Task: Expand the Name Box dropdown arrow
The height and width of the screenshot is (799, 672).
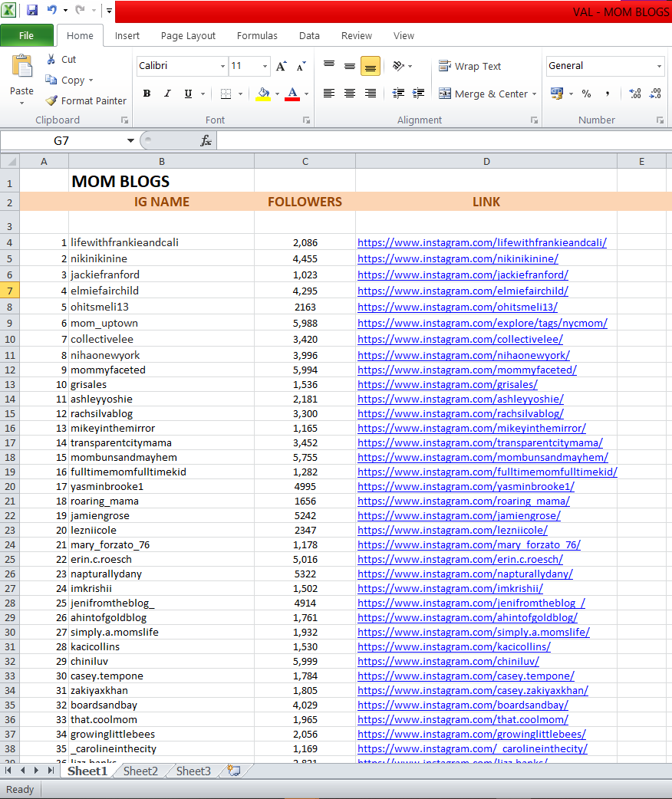Action: (x=130, y=140)
